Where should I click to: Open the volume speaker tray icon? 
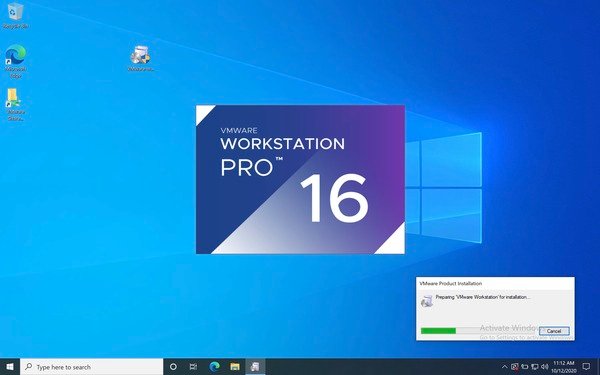[x=545, y=367]
